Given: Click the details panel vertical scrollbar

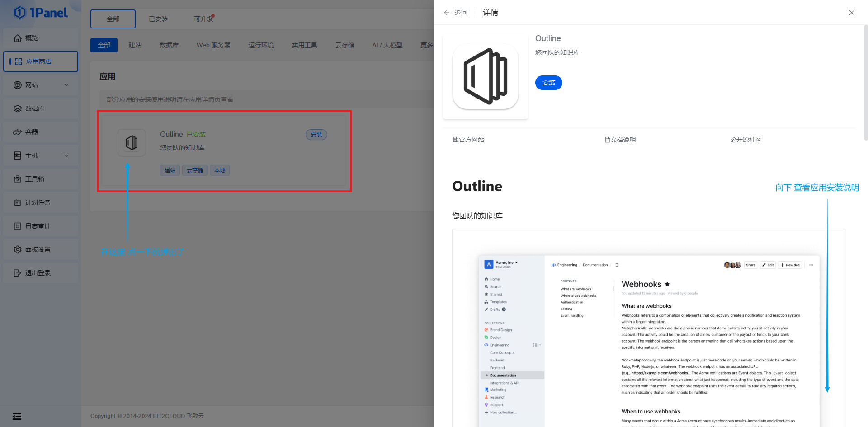Looking at the screenshot, I should 866,84.
